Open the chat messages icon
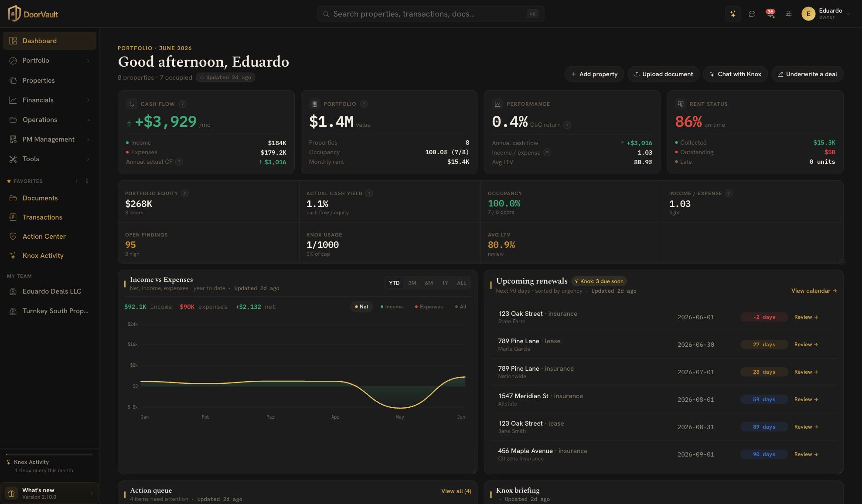The width and height of the screenshot is (862, 504). pyautogui.click(x=752, y=14)
